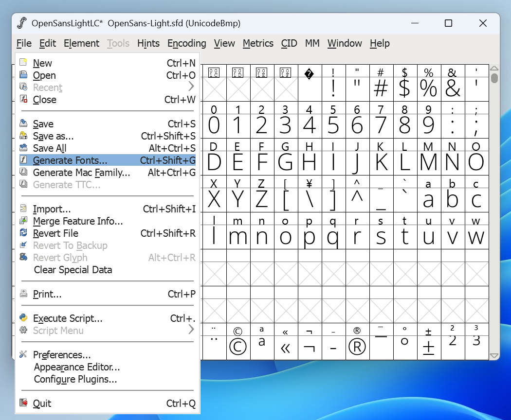Image resolution: width=511 pixels, height=420 pixels.
Task: Open Appearance Editor... from the menu
Action: [x=77, y=367]
